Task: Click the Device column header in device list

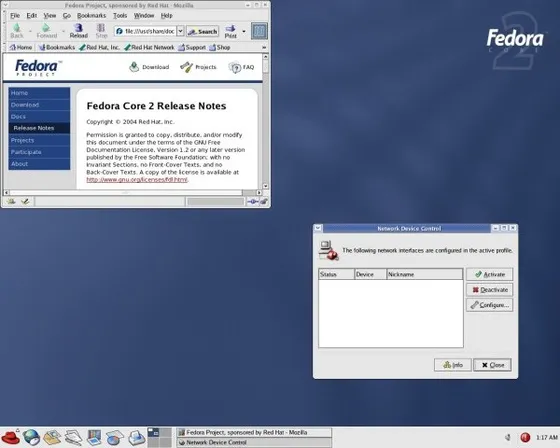Action: tap(370, 274)
